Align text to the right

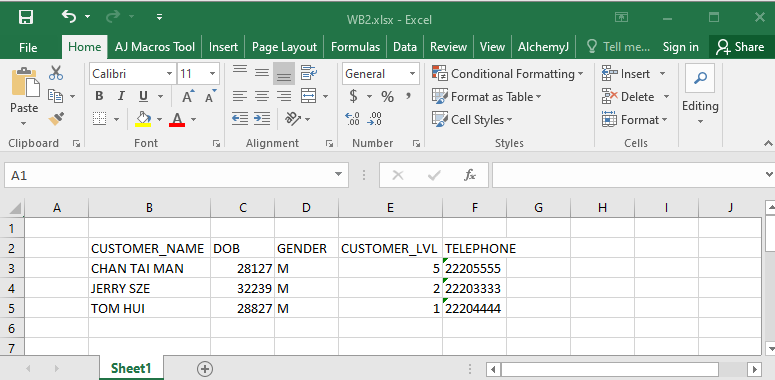284,96
